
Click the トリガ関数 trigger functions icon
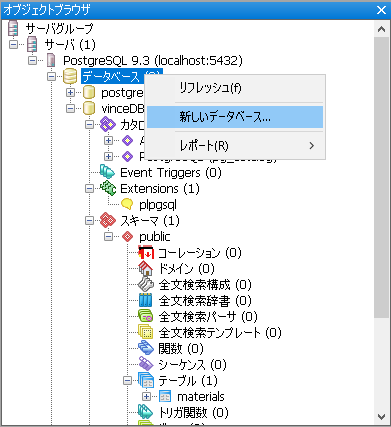point(146,412)
